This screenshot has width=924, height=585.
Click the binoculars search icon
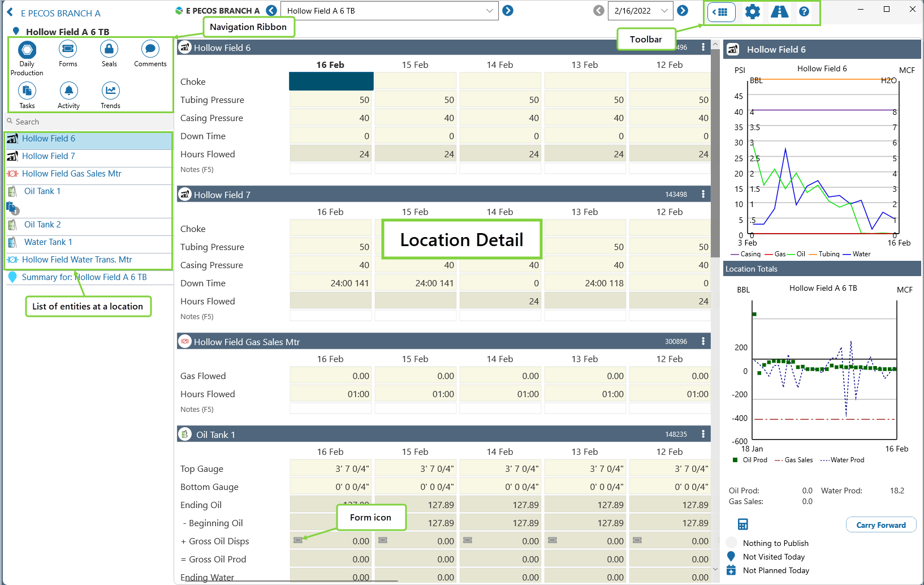pos(779,12)
